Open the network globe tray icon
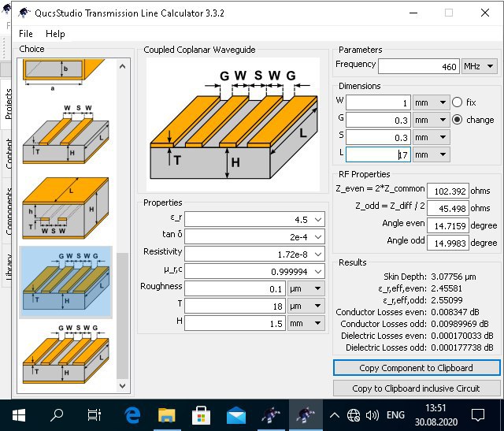Viewport: 504px width, 431px height. [x=354, y=415]
